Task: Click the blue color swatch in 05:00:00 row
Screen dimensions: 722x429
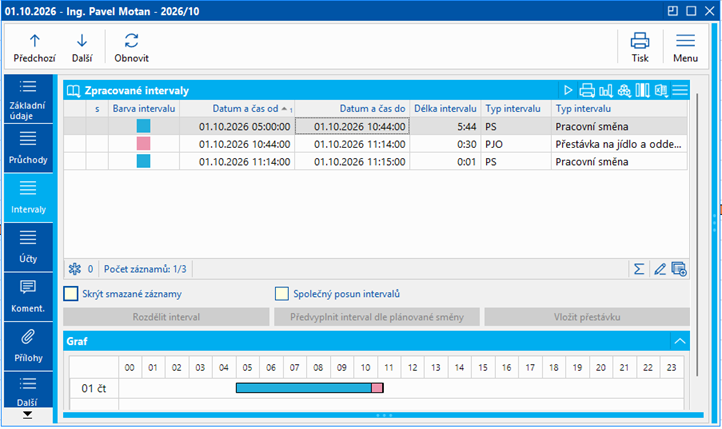Action: (144, 126)
